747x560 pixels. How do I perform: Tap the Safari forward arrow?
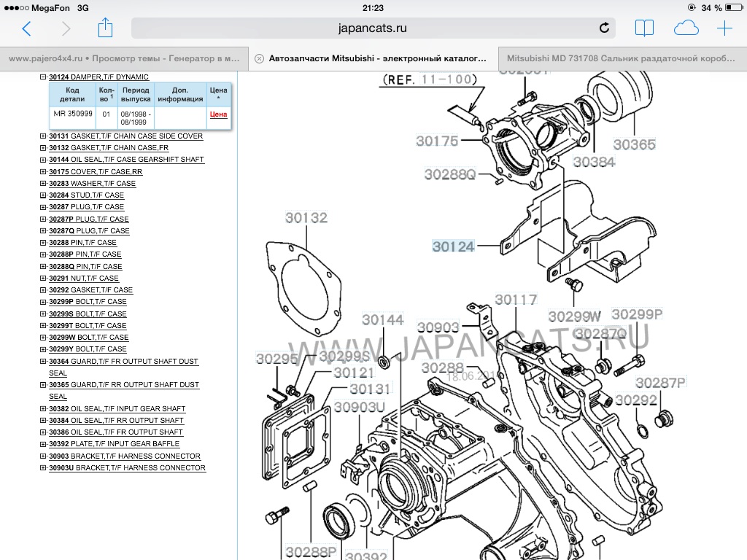tap(66, 28)
